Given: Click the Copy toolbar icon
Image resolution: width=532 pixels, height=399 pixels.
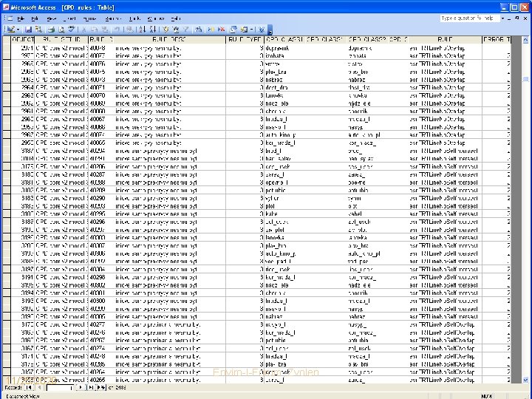Looking at the screenshot, I should (x=95, y=30).
